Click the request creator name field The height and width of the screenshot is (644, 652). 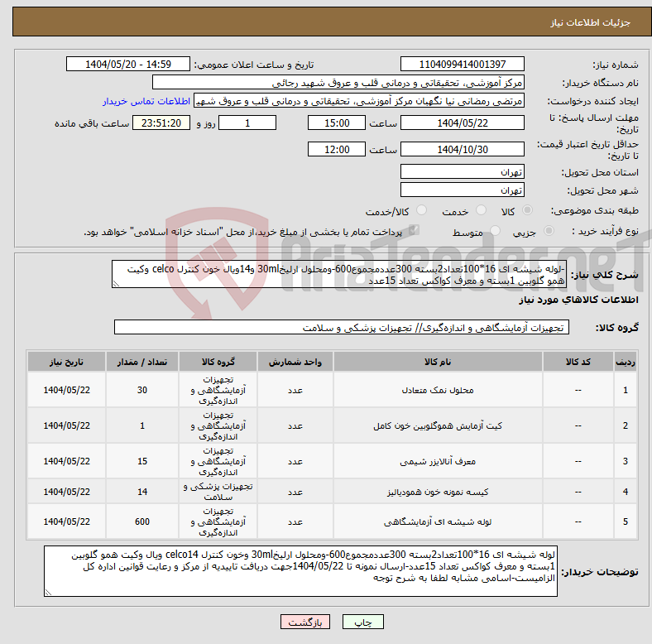pos(359,101)
